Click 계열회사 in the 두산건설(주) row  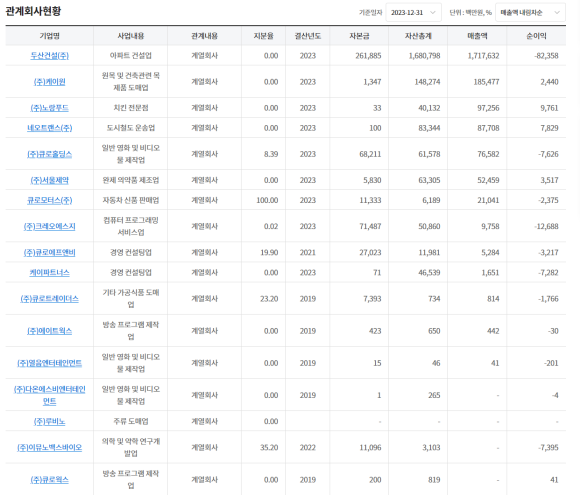[205, 55]
